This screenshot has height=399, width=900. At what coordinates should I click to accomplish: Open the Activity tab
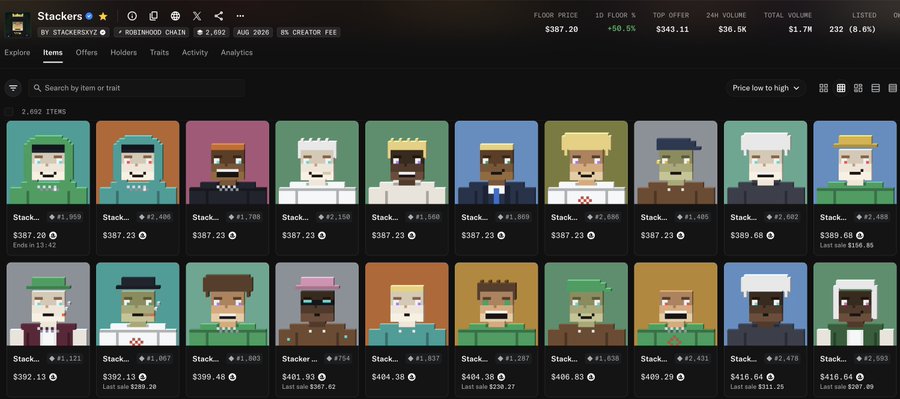[195, 52]
